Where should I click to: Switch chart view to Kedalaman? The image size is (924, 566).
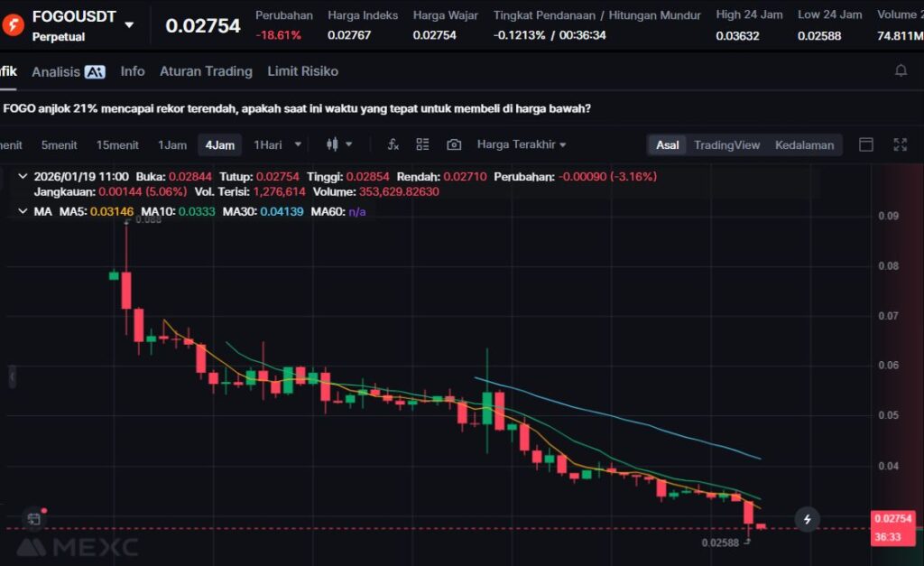click(x=804, y=144)
